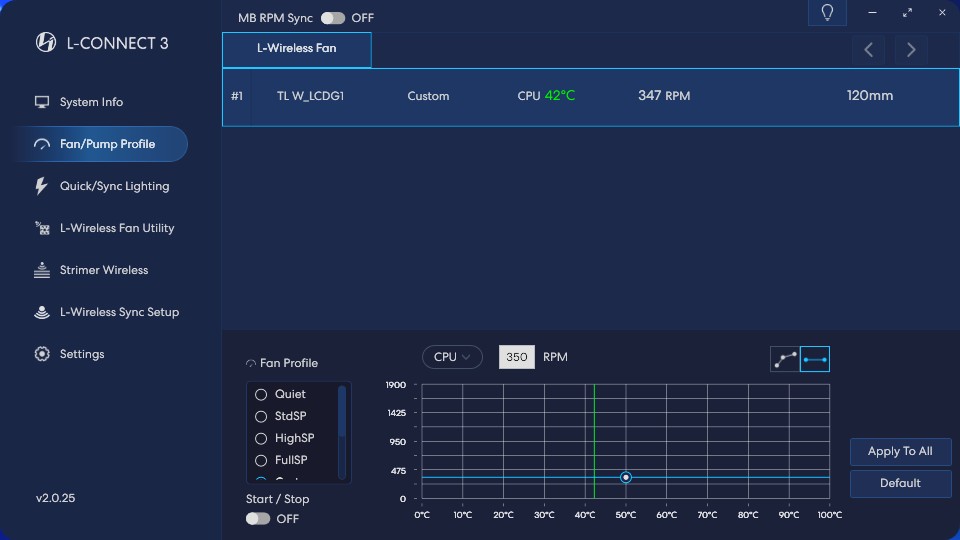Open the CPU temperature source dropdown
960x540 pixels.
(452, 357)
